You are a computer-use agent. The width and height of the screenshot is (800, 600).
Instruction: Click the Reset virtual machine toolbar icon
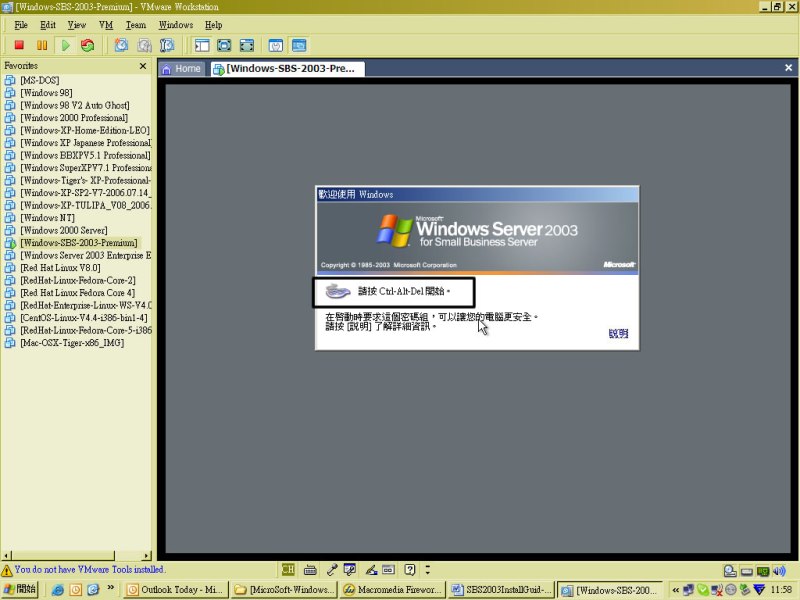tap(88, 45)
